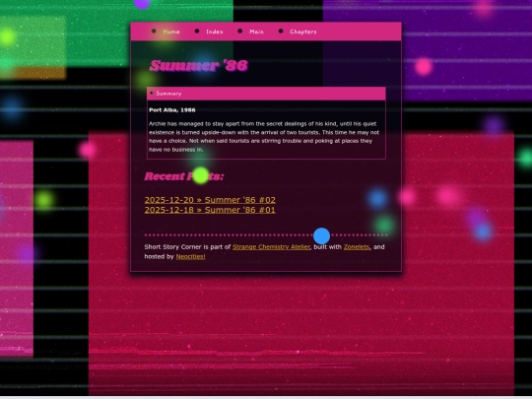Click the Recent Posts heading
This screenshot has height=399, width=532.
point(184,176)
